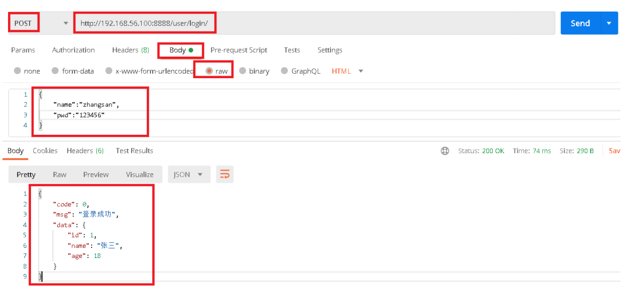Switch to the Pre-request Script tab

(x=239, y=50)
